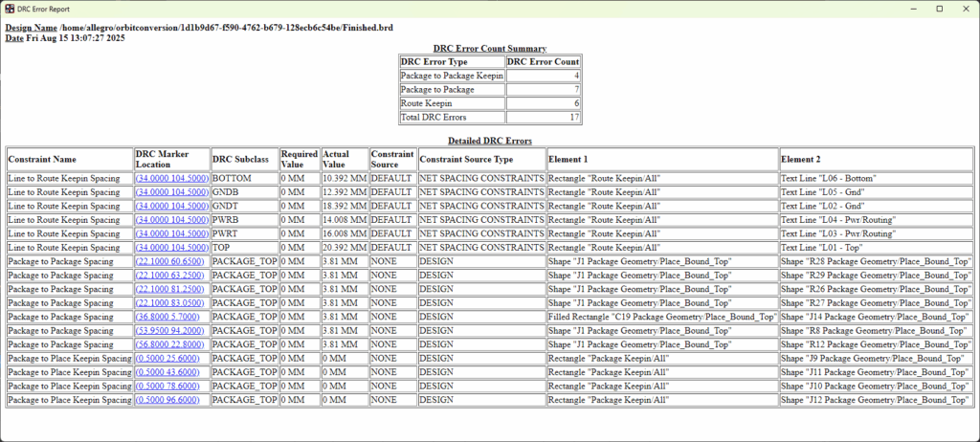The height and width of the screenshot is (442, 980).
Task: Open marker location link for GNDB subclass
Action: [172, 192]
